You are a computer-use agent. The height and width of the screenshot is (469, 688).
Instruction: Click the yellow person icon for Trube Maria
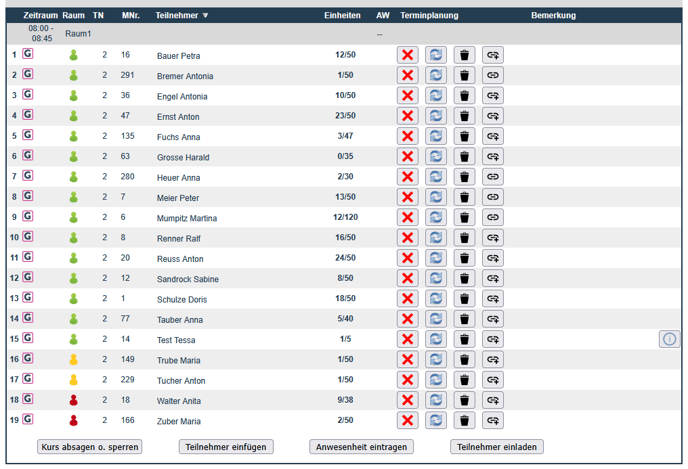pyautogui.click(x=73, y=359)
